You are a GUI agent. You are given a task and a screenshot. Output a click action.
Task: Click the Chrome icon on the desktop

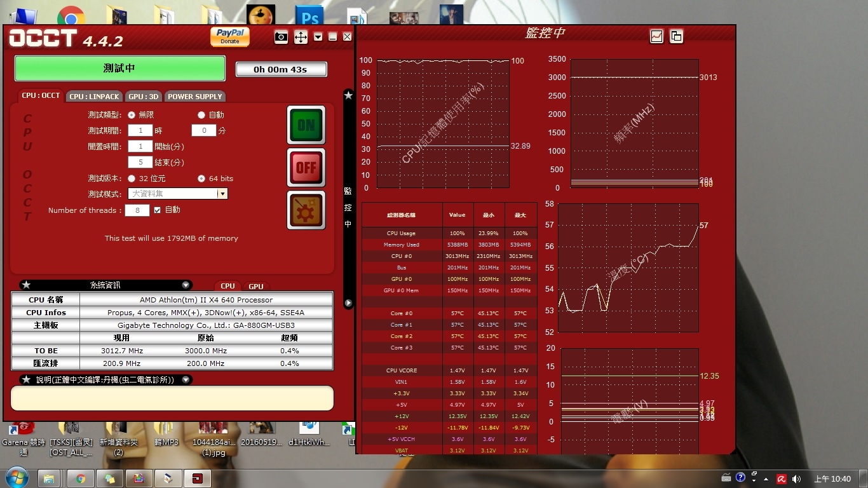pos(71,15)
